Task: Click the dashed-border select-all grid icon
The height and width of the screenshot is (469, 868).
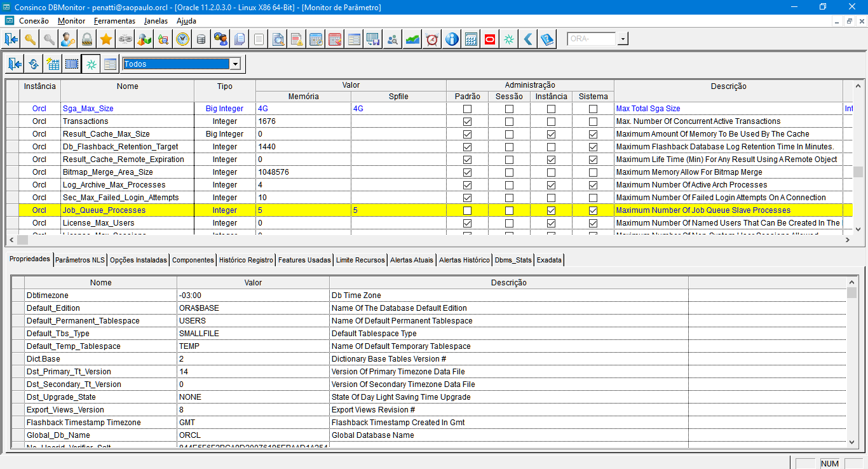Action: [72, 64]
